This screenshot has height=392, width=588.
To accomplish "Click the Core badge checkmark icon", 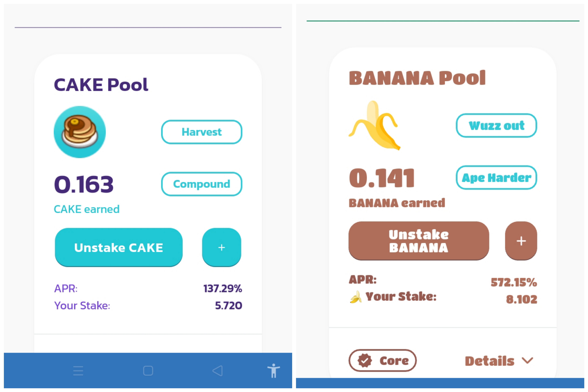I will 365,361.
